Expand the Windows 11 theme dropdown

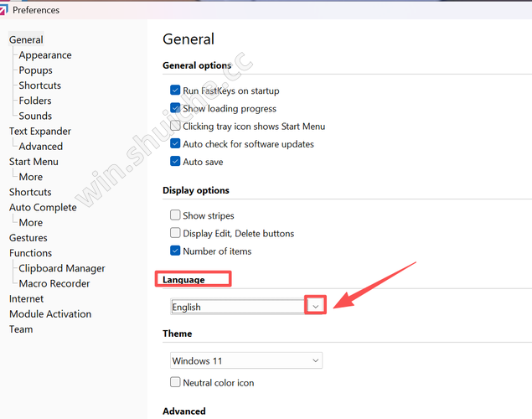pos(315,361)
